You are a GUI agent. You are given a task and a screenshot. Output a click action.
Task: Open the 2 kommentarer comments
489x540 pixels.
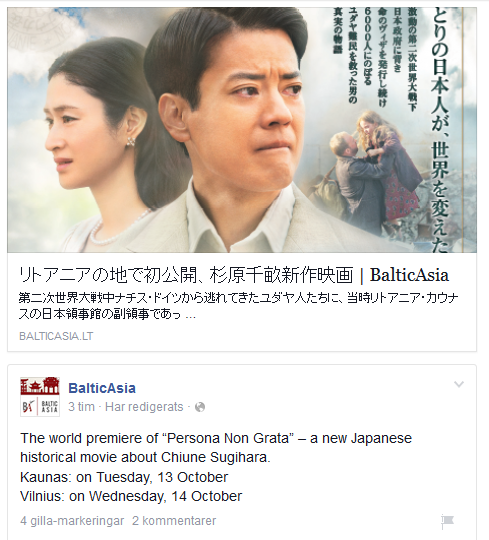[174, 521]
